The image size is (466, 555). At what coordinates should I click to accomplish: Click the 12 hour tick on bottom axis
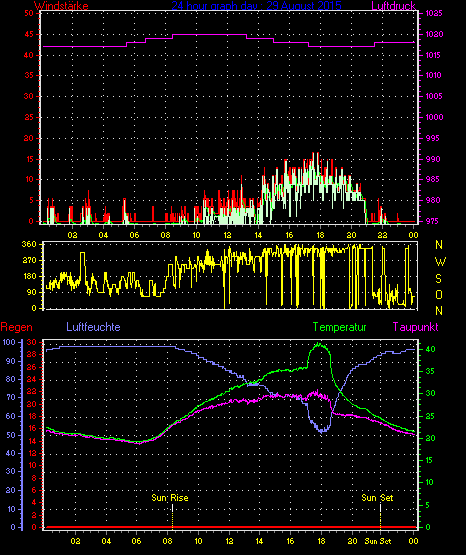pyautogui.click(x=229, y=541)
